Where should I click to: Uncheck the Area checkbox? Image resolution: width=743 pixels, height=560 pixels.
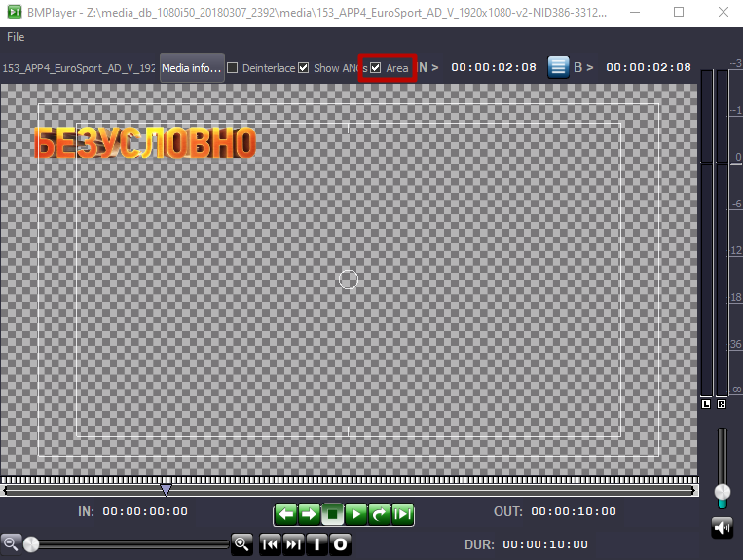(375, 68)
